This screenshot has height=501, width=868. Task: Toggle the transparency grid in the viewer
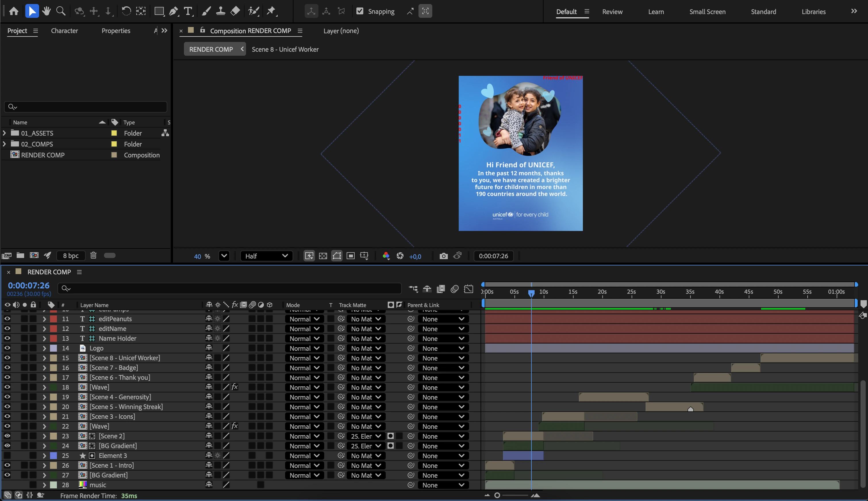(x=323, y=256)
